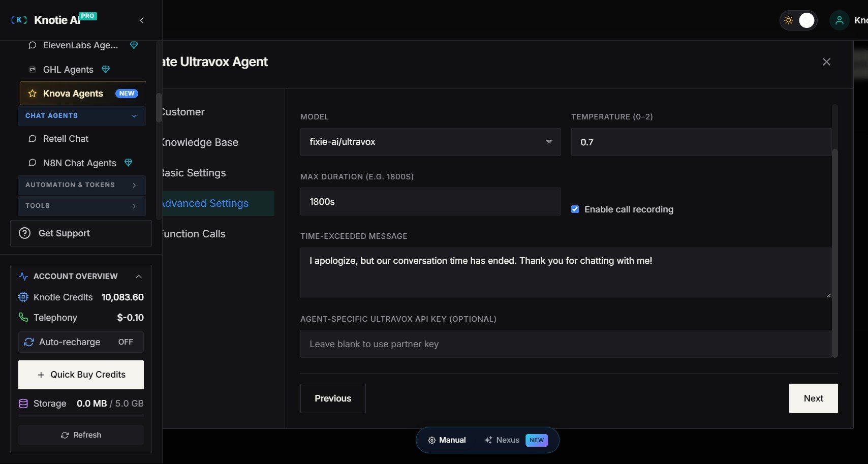The image size is (868, 464).
Task: Switch to Manual mode
Action: point(447,440)
